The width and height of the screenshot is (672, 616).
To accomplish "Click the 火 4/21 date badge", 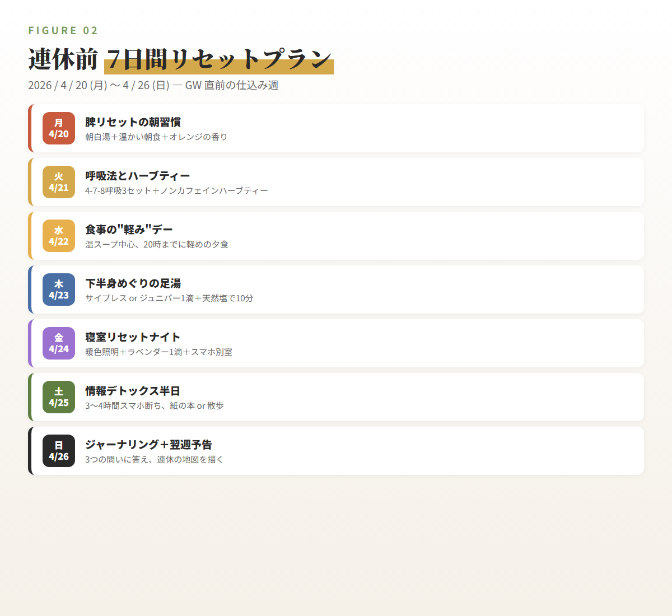I will 59,182.
